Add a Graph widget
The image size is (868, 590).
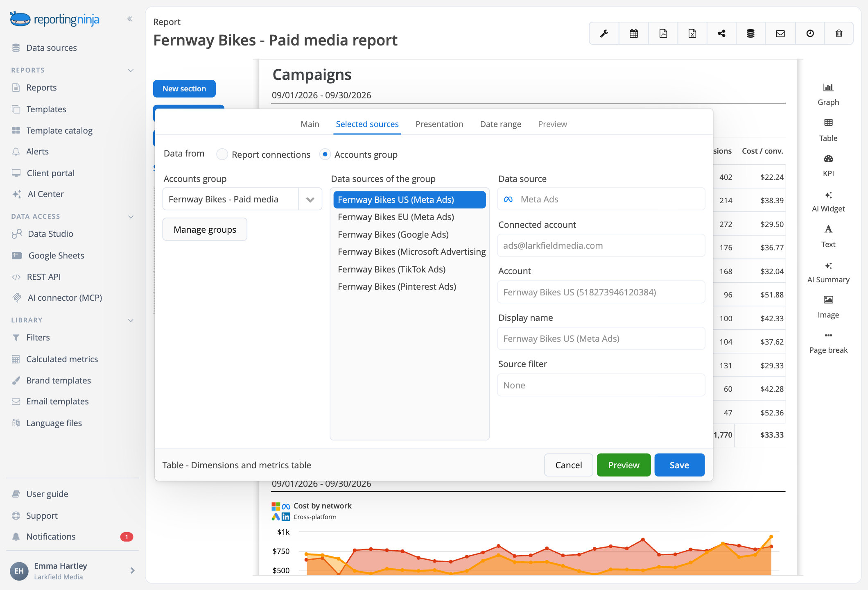point(828,94)
